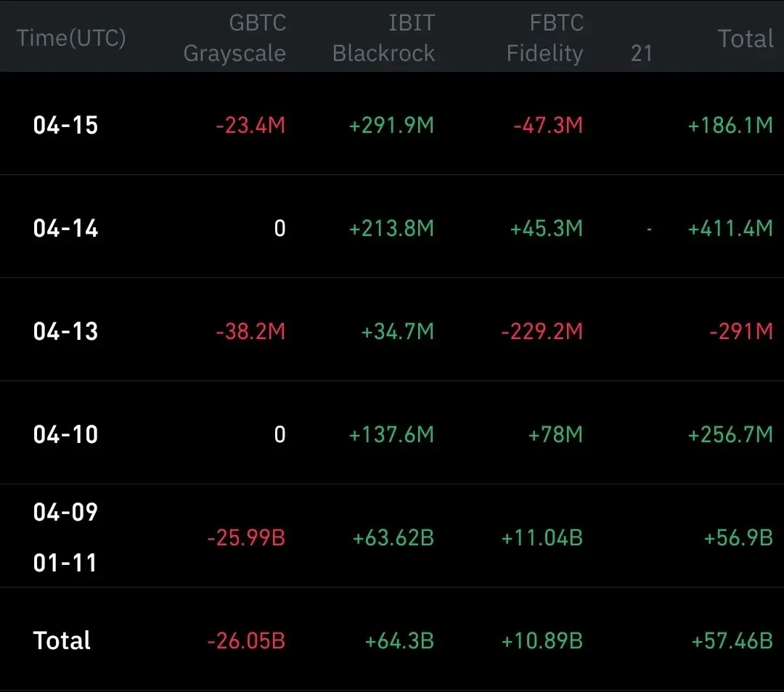784x692 pixels.
Task: Click the +63.62B Blackrock cumulative value
Action: point(393,538)
